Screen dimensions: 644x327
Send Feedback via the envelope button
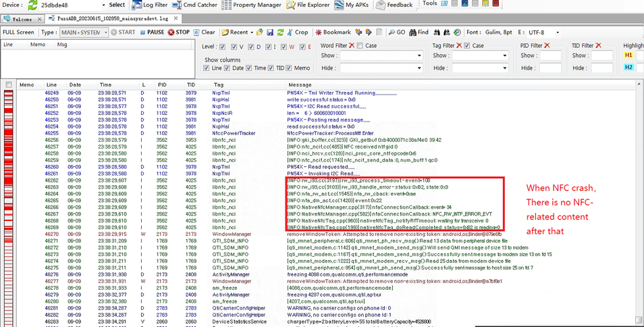click(x=394, y=5)
